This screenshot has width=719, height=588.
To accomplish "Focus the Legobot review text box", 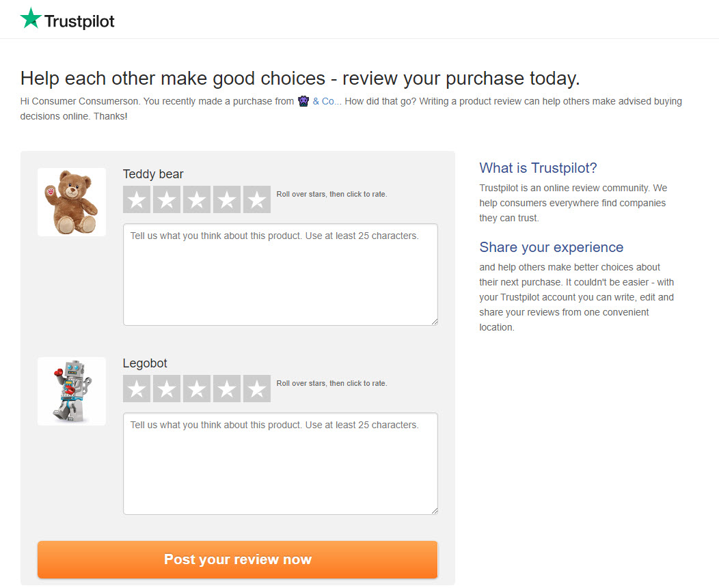I will (281, 464).
